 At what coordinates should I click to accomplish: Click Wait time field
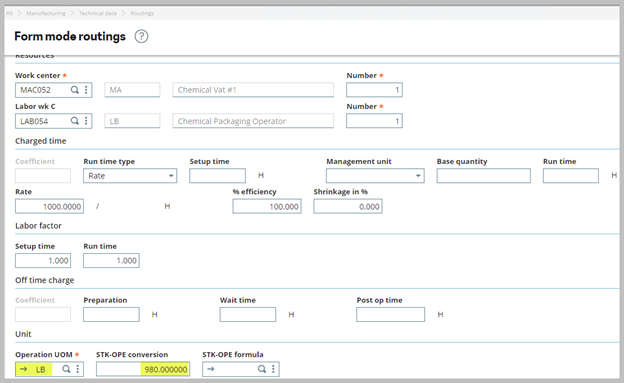[x=248, y=315]
